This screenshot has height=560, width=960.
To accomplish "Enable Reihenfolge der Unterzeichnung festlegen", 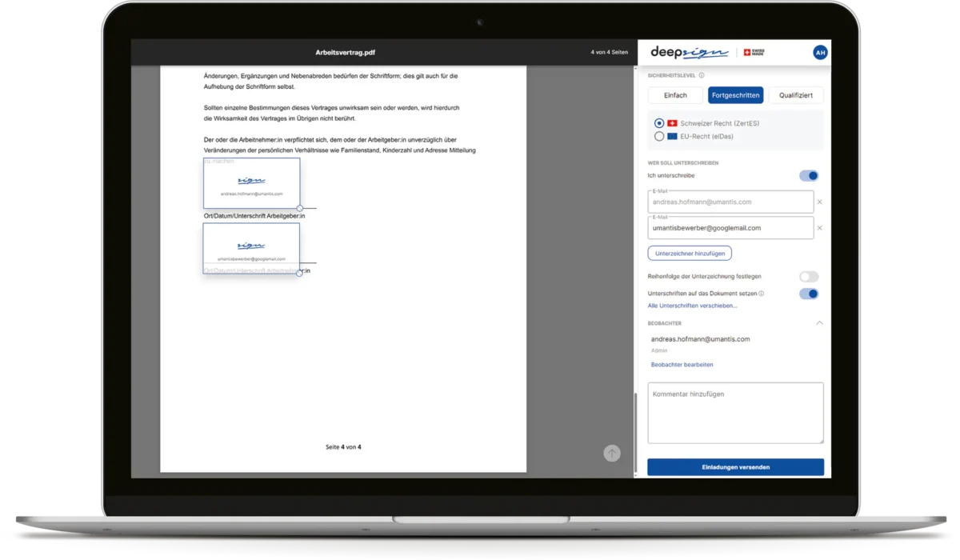I will point(809,277).
